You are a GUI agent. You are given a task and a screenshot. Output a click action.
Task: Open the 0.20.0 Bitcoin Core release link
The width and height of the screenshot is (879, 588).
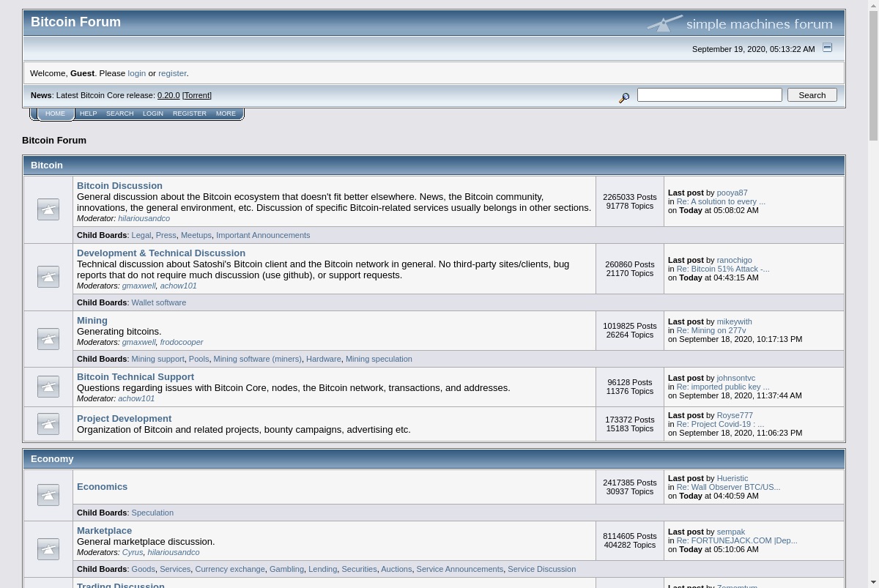[168, 95]
